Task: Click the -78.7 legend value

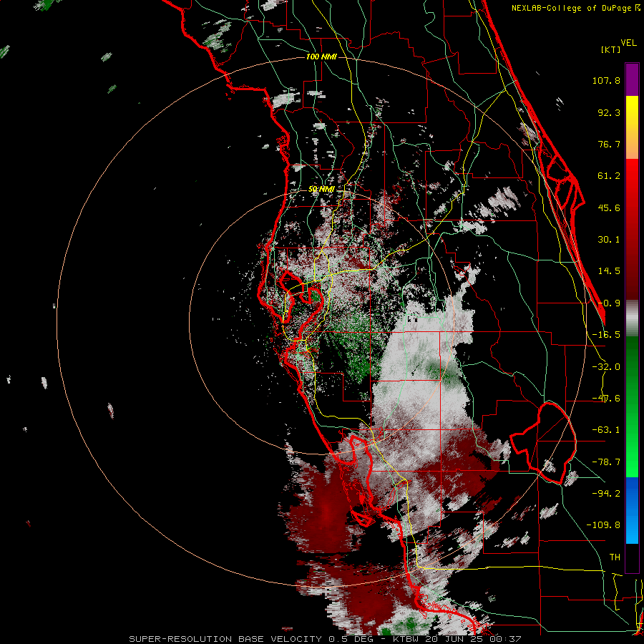Action: [x=606, y=462]
